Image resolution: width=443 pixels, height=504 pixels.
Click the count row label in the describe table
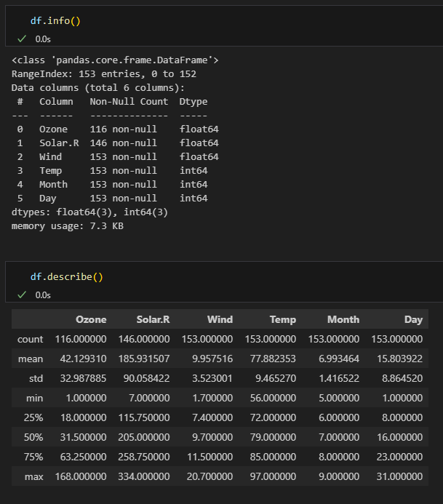click(x=31, y=339)
